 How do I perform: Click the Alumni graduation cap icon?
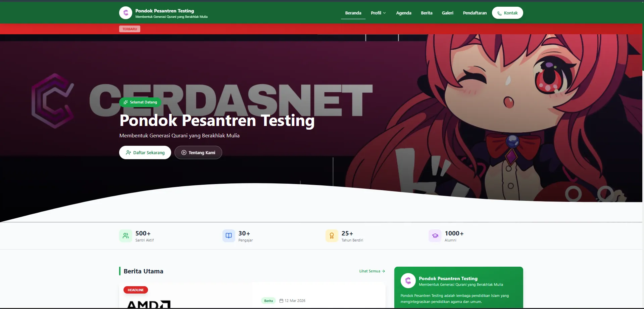point(435,236)
